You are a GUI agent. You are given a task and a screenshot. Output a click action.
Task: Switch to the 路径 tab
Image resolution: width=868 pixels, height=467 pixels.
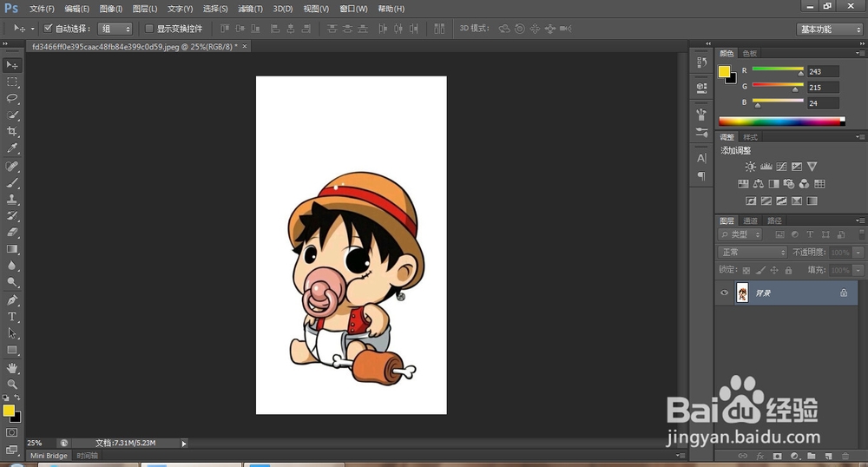tap(774, 220)
